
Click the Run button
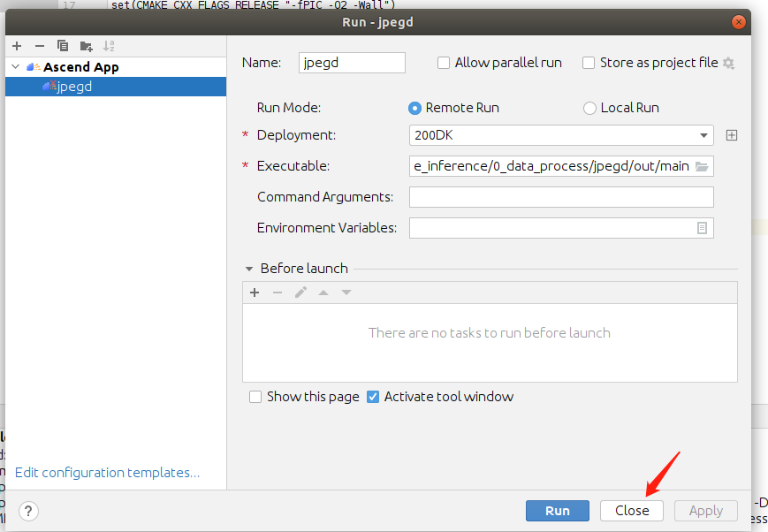tap(557, 511)
